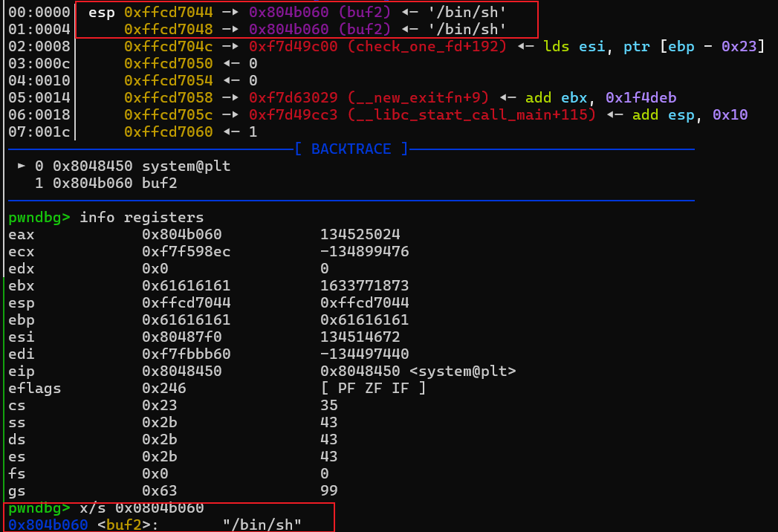Click gs register value 0x63
Viewport: 778px width, 532px height.
(159, 491)
